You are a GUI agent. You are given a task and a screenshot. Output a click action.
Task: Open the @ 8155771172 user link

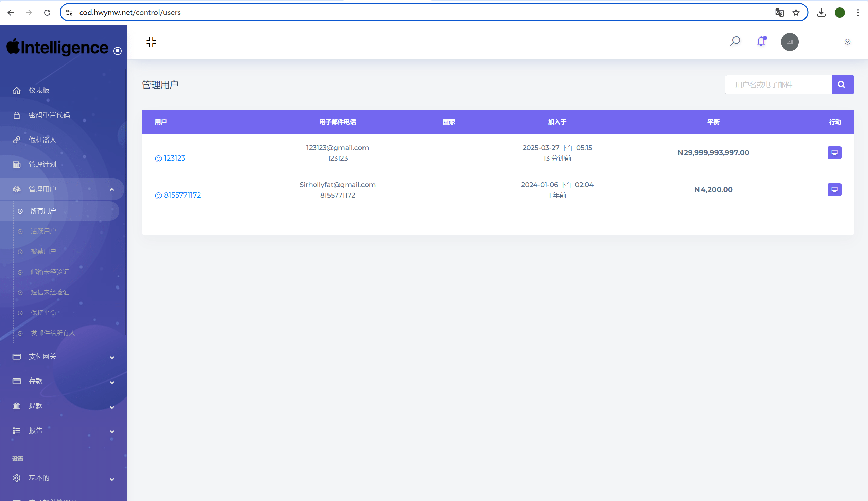[x=178, y=196]
